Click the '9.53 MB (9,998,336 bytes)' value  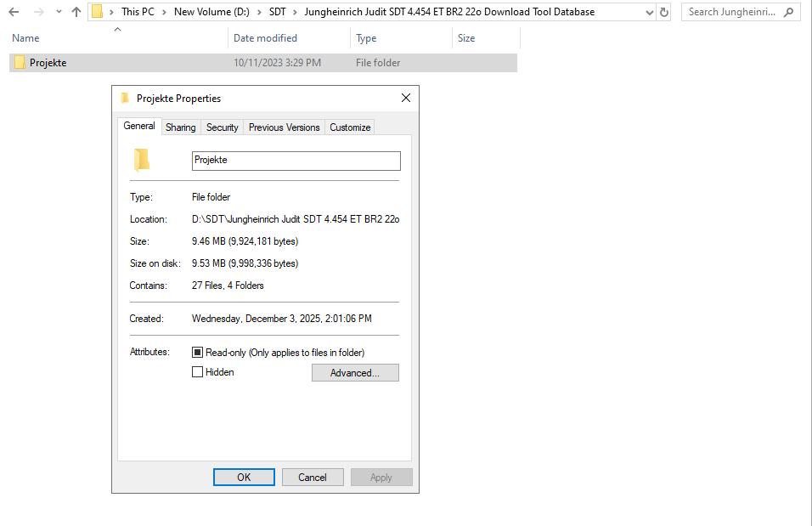click(x=245, y=263)
